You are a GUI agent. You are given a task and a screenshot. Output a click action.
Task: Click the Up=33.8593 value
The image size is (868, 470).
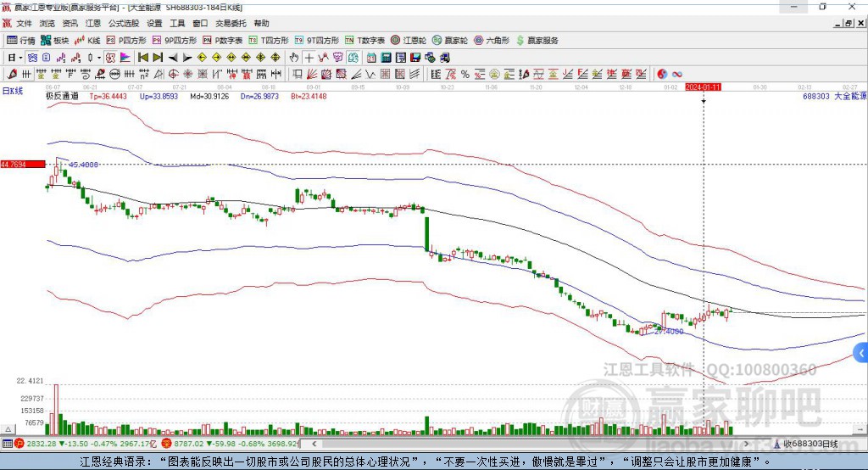159,97
